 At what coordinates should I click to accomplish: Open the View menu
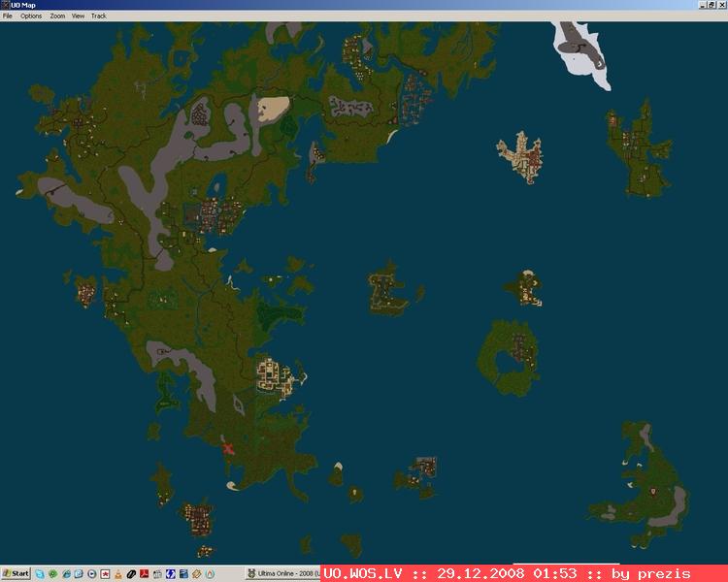click(78, 16)
